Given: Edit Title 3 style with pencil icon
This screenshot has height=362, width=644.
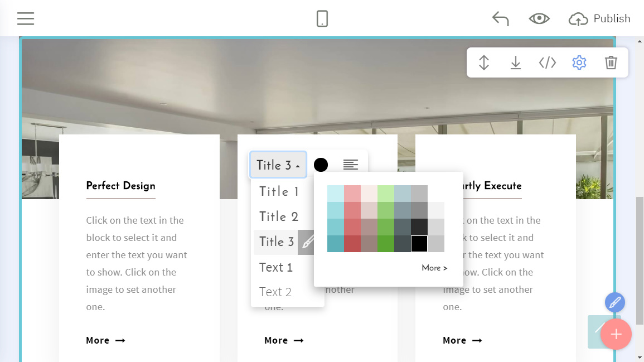Looking at the screenshot, I should pos(307,242).
